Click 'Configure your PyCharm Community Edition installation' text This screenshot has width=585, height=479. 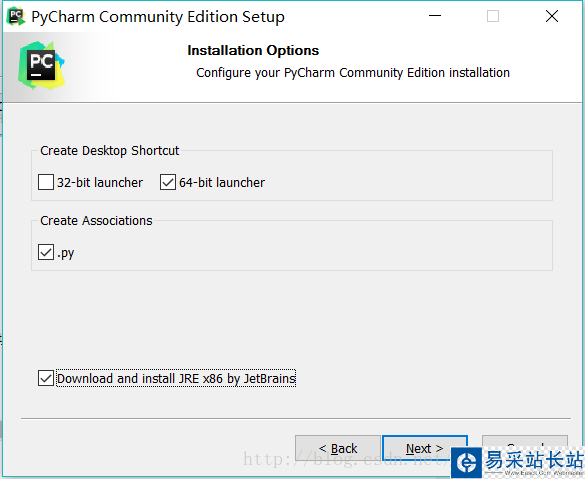353,73
